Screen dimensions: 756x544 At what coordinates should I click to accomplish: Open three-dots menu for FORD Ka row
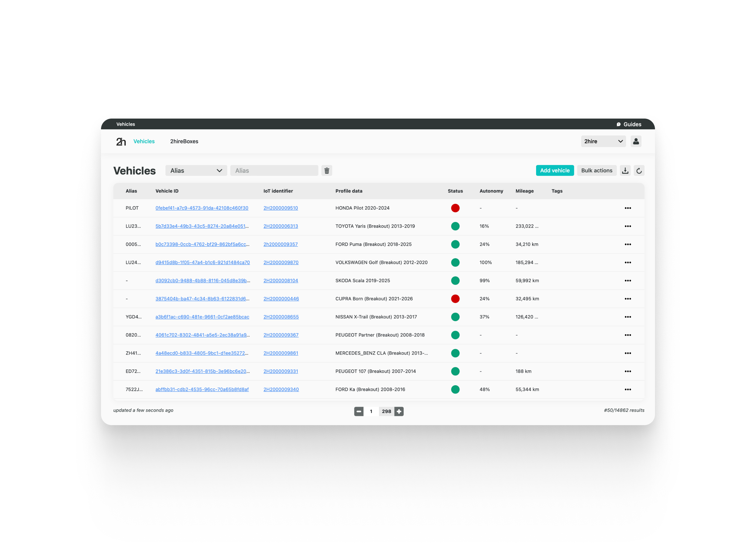click(x=627, y=389)
